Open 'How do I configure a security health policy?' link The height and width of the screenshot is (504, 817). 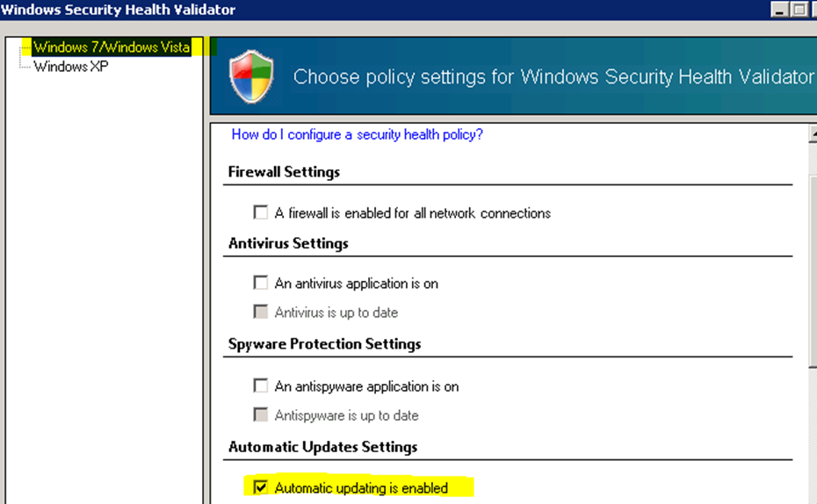click(x=357, y=134)
